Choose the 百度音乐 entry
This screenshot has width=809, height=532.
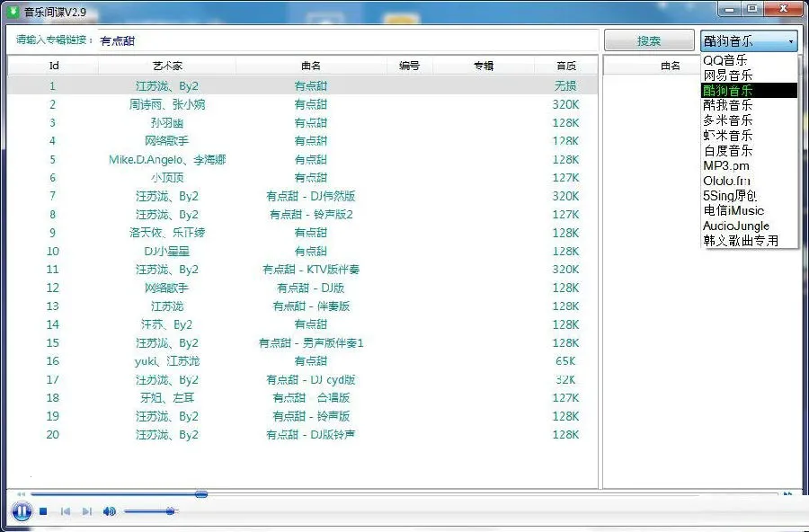point(728,151)
